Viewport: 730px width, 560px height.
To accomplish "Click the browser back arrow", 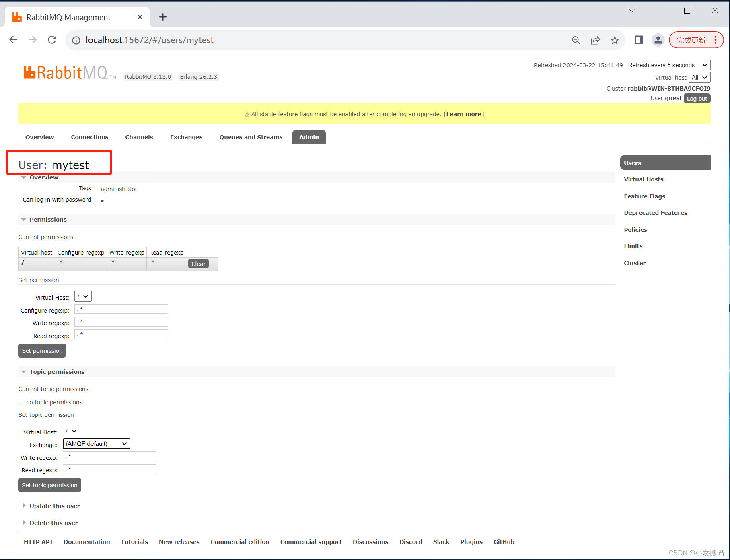I will [13, 40].
